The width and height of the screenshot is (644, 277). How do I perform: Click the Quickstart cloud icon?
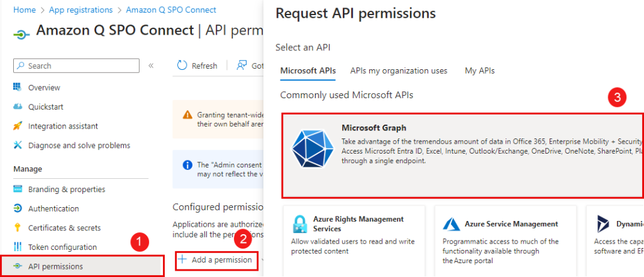(17, 106)
